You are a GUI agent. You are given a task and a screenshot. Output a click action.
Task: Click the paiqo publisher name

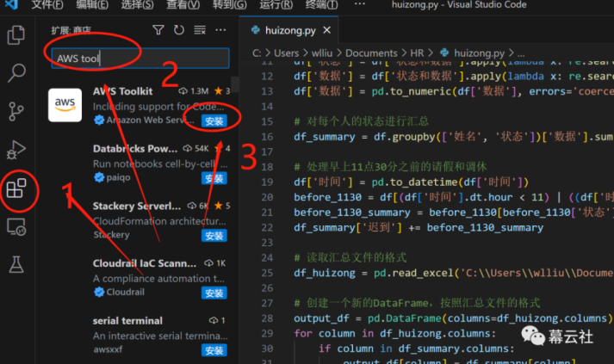pos(118,177)
